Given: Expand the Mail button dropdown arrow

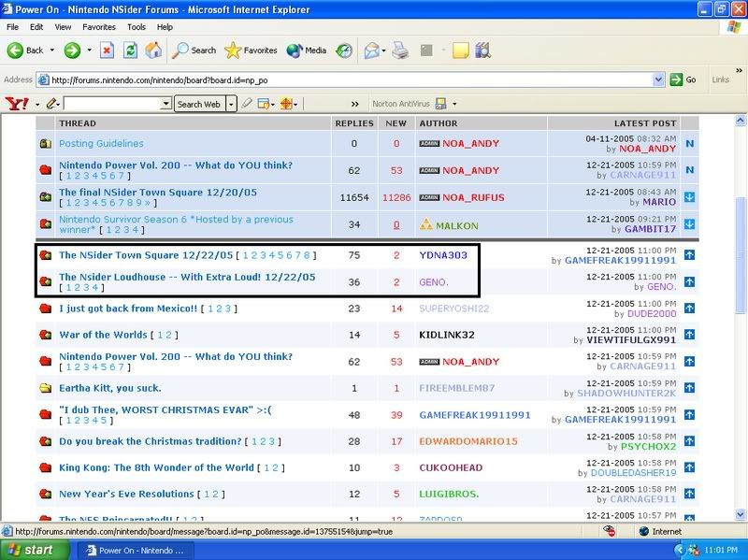Looking at the screenshot, I should pyautogui.click(x=384, y=50).
